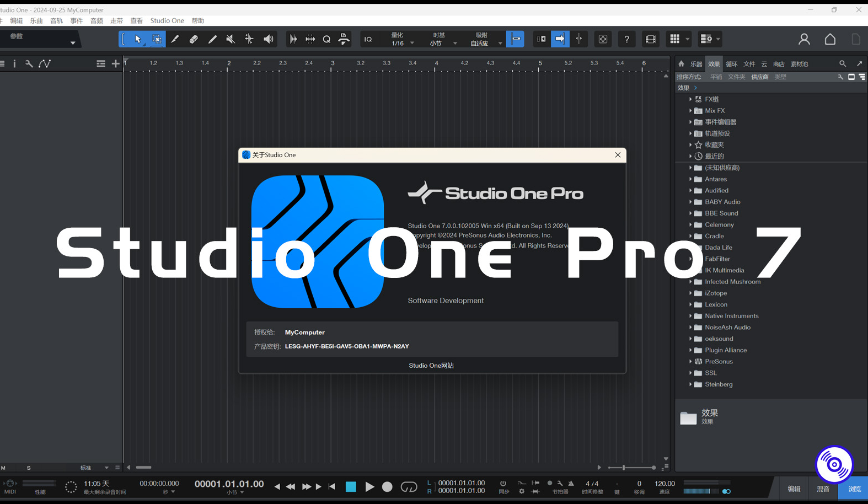The height and width of the screenshot is (504, 868).
Task: Switch to the 素材池 (Pool) browser tab
Action: click(x=799, y=64)
